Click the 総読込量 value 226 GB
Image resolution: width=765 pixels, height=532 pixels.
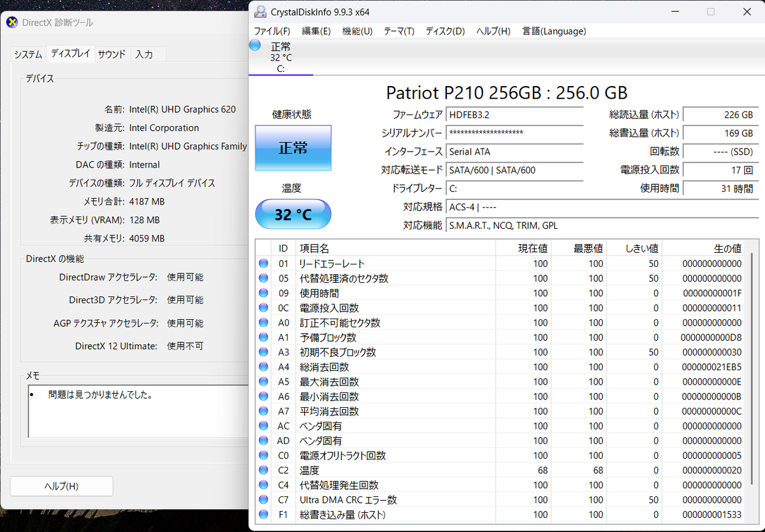(720, 115)
